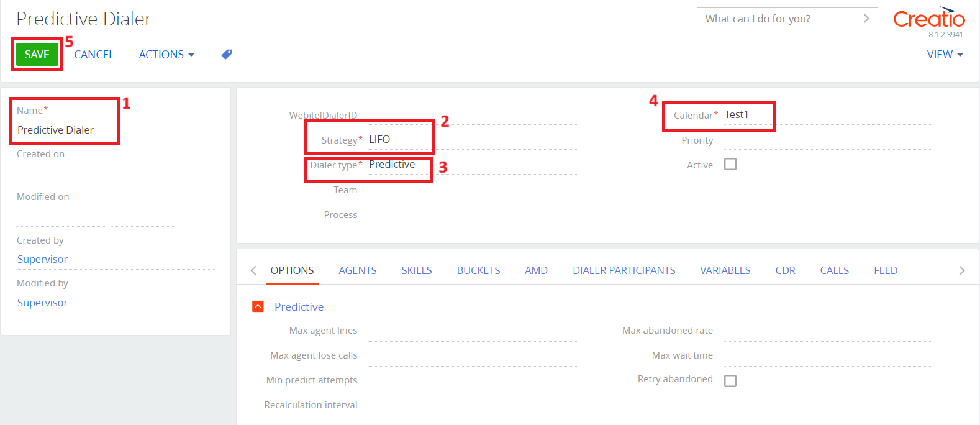Open the Calendar Test1 lookup

tap(828, 115)
